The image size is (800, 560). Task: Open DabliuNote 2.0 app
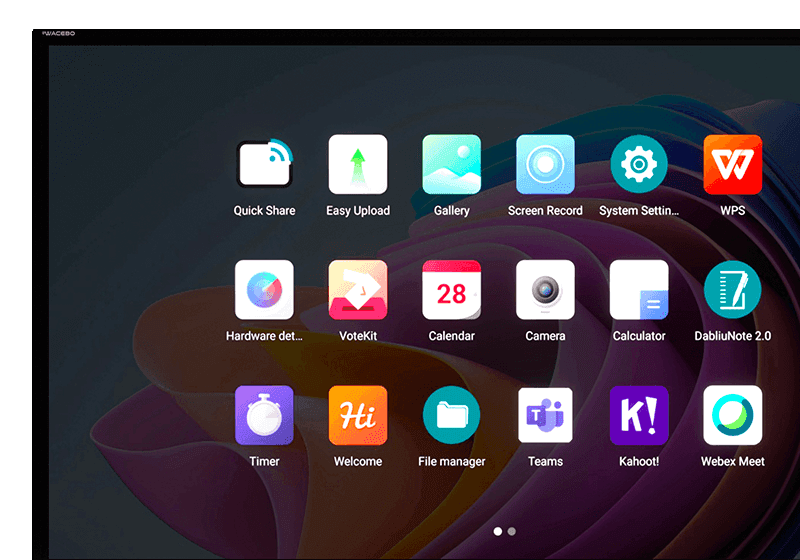tap(733, 290)
